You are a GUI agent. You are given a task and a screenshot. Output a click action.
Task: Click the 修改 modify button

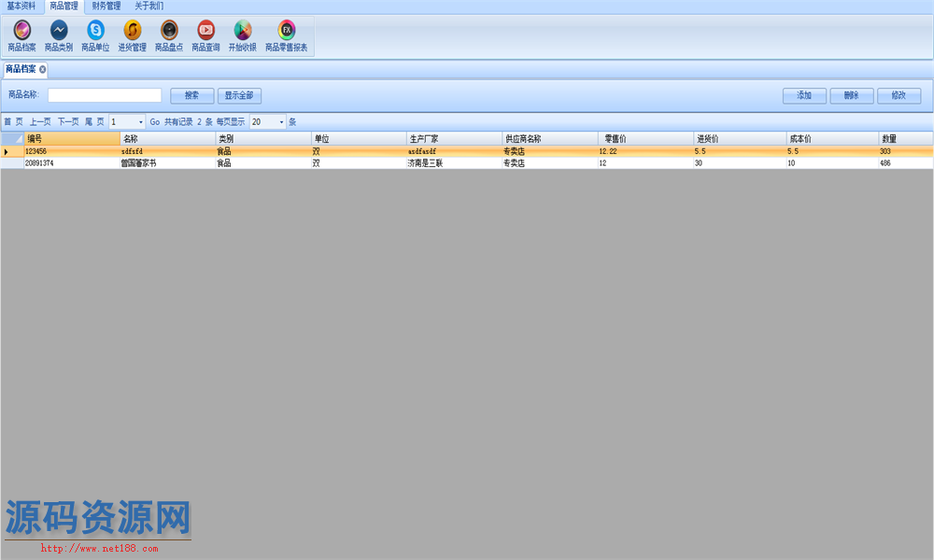[899, 95]
